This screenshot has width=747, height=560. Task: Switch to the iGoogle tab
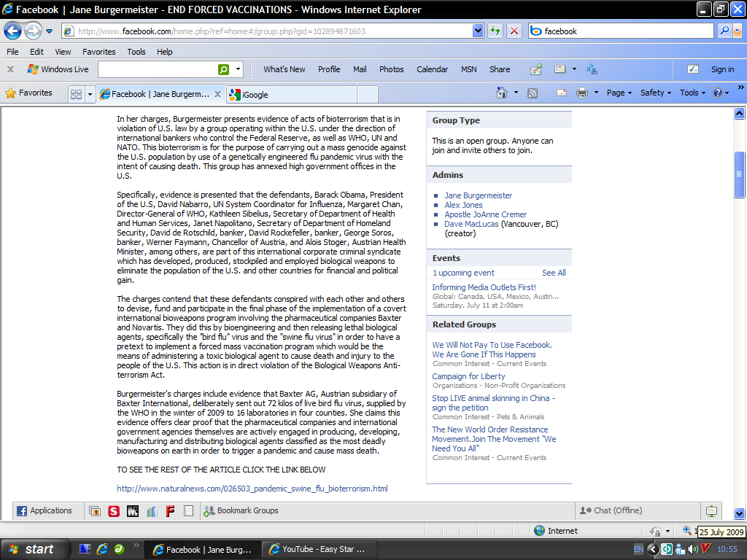(x=292, y=94)
